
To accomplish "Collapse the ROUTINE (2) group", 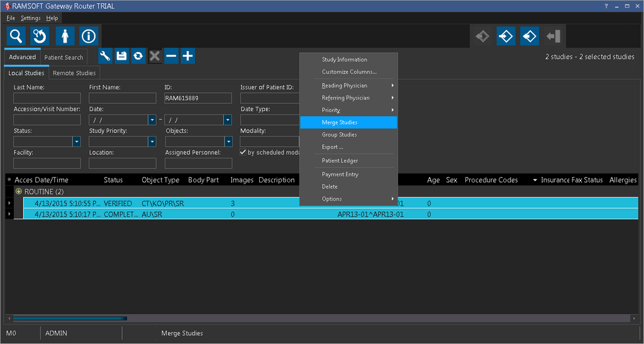I will [x=19, y=191].
